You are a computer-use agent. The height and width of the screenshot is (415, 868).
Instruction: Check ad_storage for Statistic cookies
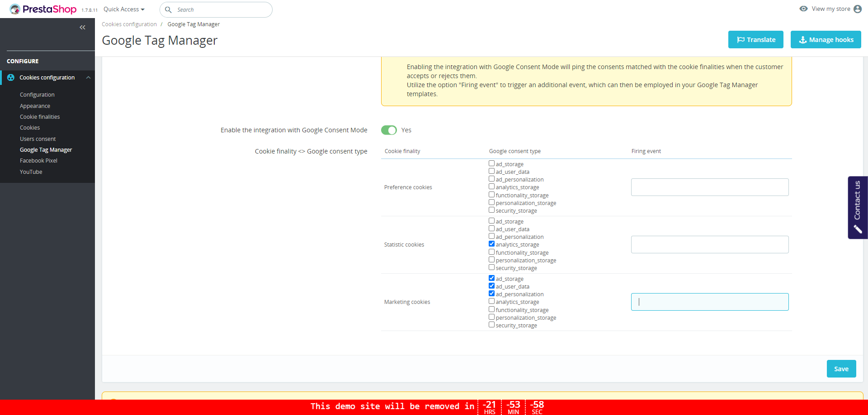tap(491, 221)
